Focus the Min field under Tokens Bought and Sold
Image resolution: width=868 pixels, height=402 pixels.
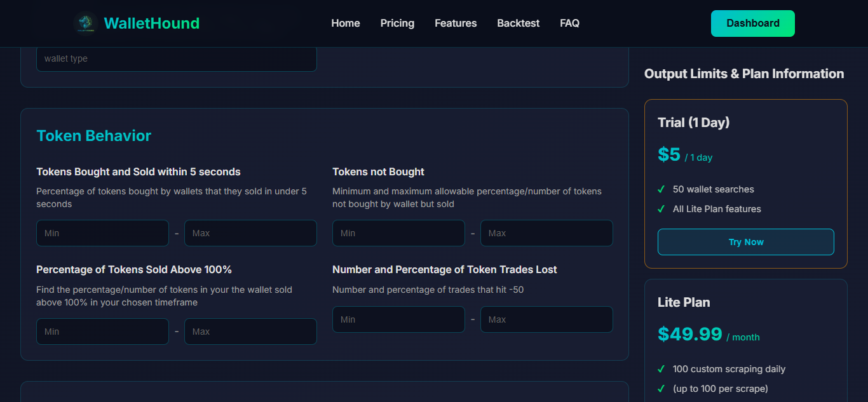(102, 233)
